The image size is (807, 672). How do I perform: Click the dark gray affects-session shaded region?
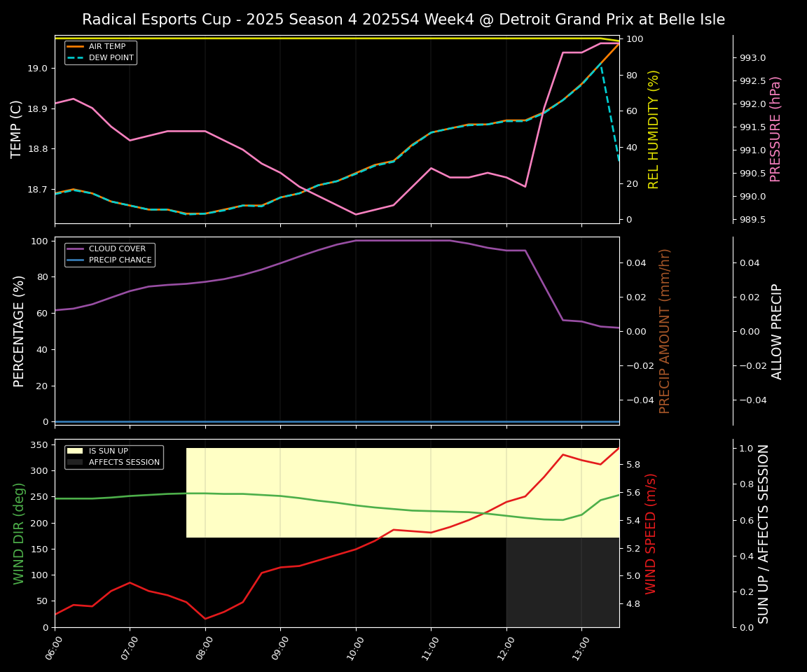tap(563, 582)
